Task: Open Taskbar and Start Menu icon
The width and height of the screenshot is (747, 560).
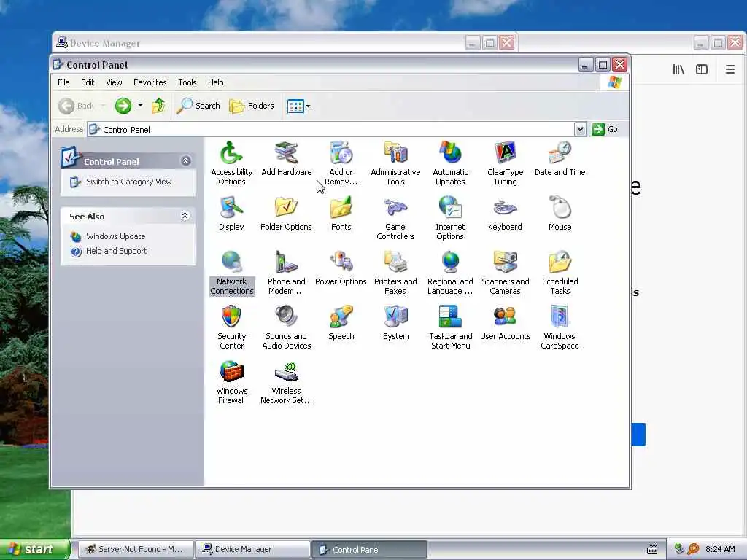Action: [x=450, y=327]
